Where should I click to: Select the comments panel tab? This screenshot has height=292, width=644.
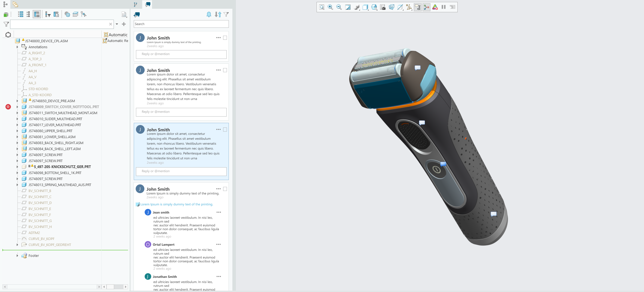click(148, 4)
